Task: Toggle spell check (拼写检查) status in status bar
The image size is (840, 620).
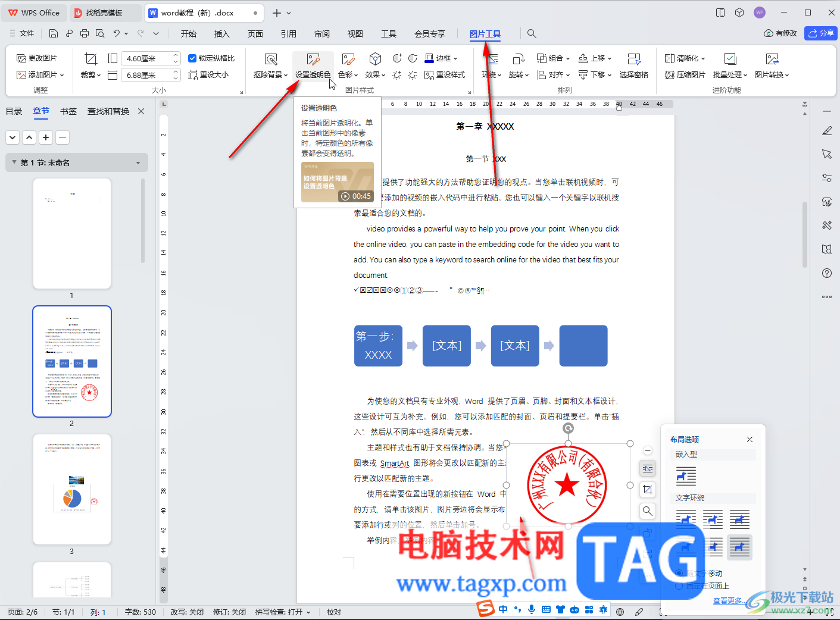Action: (283, 612)
